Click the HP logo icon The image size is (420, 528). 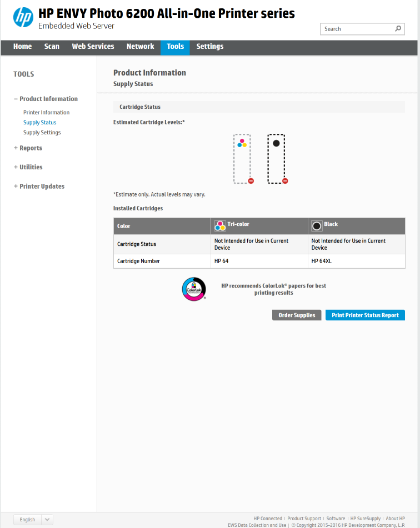click(x=23, y=17)
